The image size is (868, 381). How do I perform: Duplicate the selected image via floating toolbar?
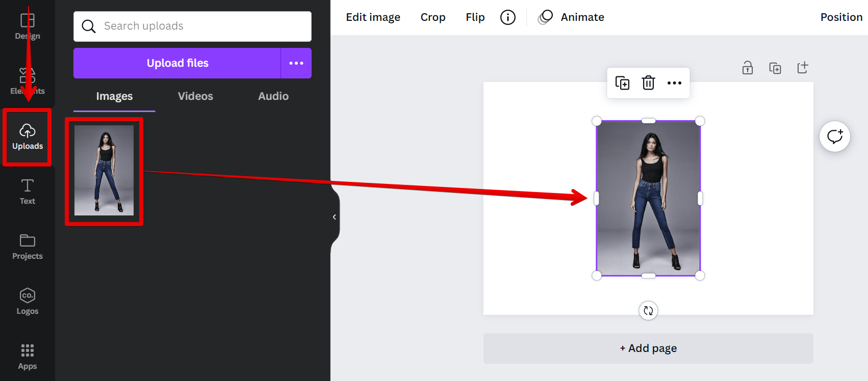(x=622, y=83)
